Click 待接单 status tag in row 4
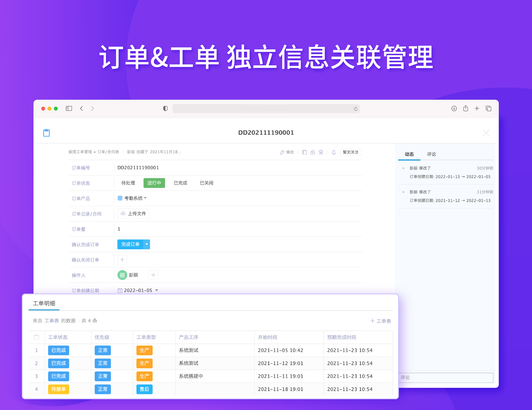This screenshot has height=410, width=532. tap(59, 389)
